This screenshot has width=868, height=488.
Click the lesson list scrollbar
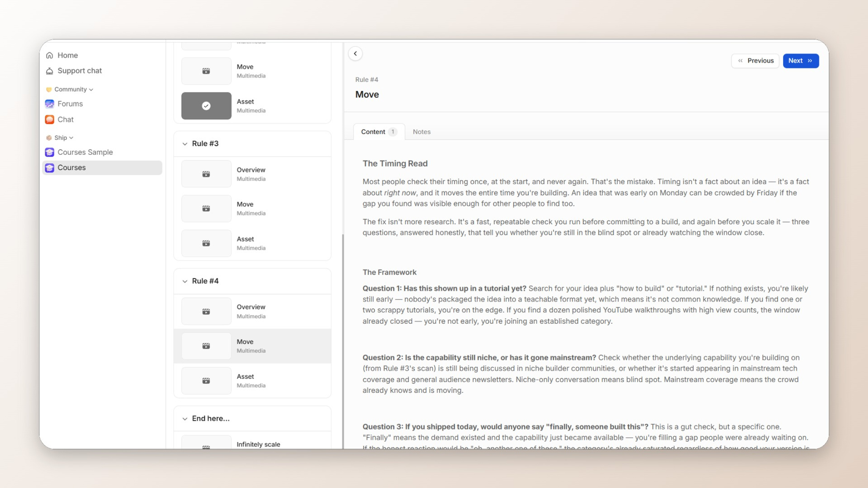(343, 341)
